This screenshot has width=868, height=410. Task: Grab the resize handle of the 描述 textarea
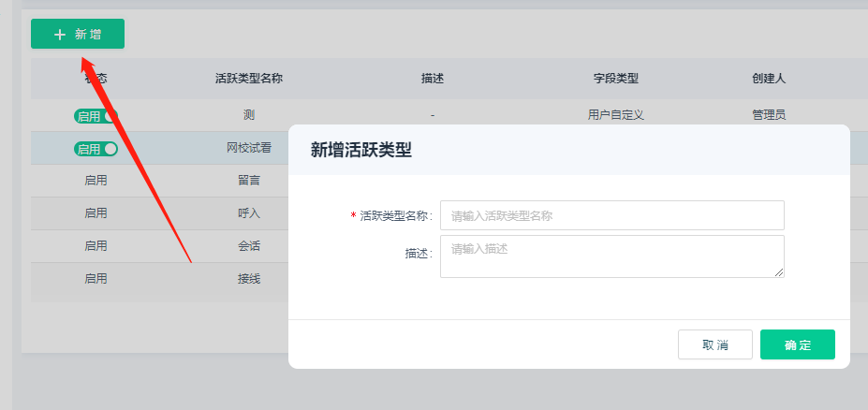[779, 272]
